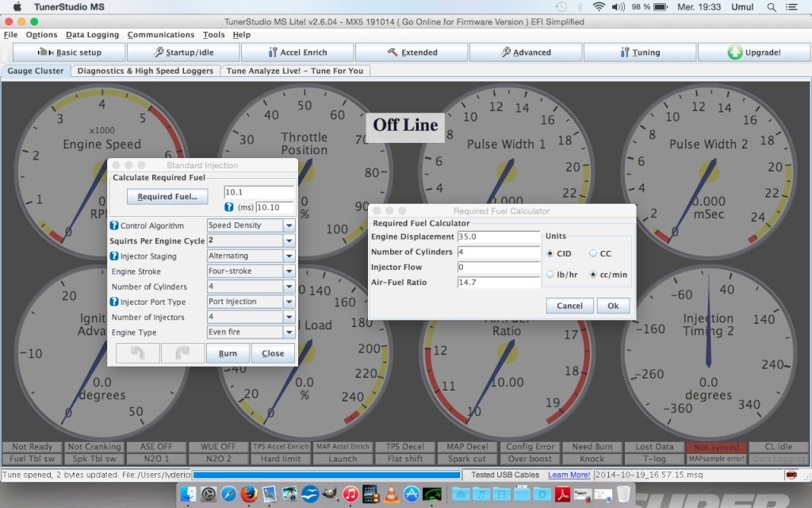The image size is (812, 508).
Task: Open the Data Logging menu
Action: [x=92, y=35]
